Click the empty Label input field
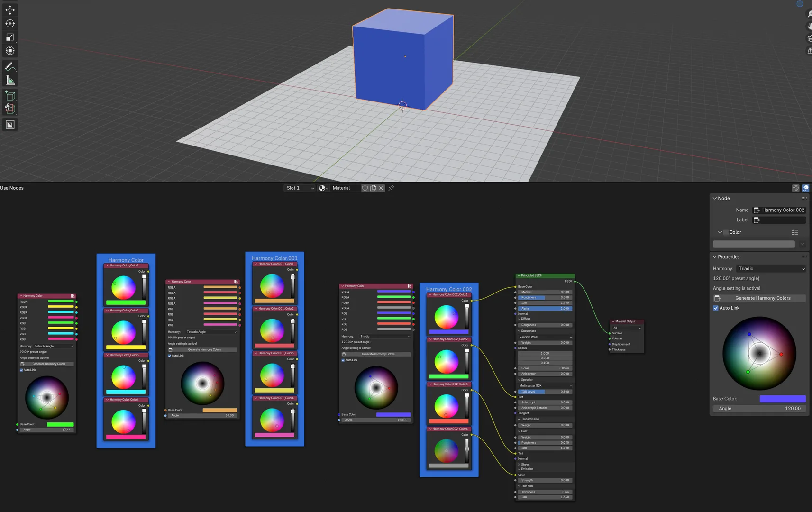The width and height of the screenshot is (812, 512). point(779,220)
